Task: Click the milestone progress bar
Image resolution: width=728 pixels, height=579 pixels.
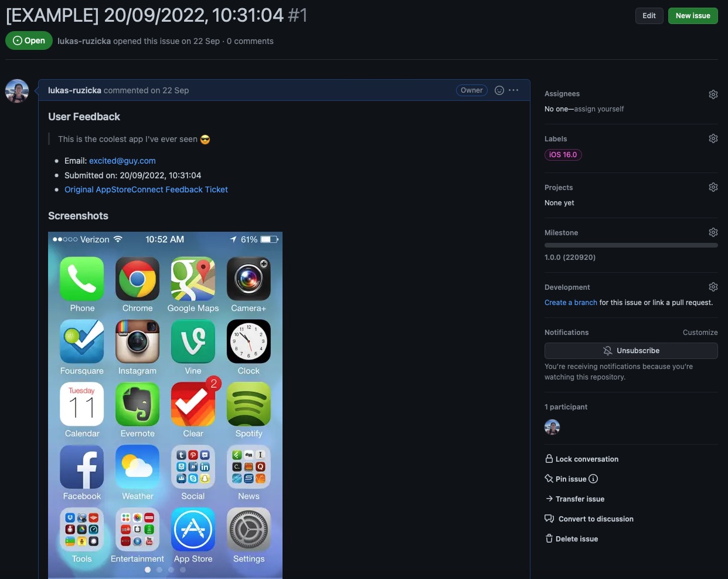Action: (x=631, y=245)
